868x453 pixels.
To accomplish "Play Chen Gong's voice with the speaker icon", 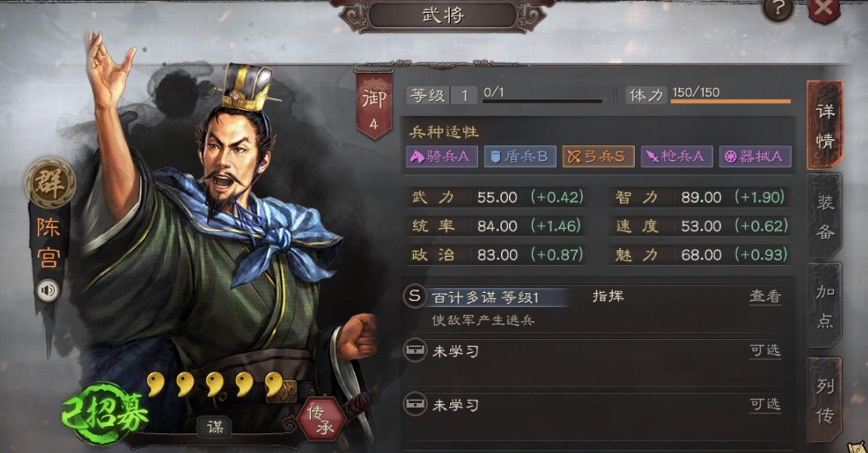I will tap(48, 291).
